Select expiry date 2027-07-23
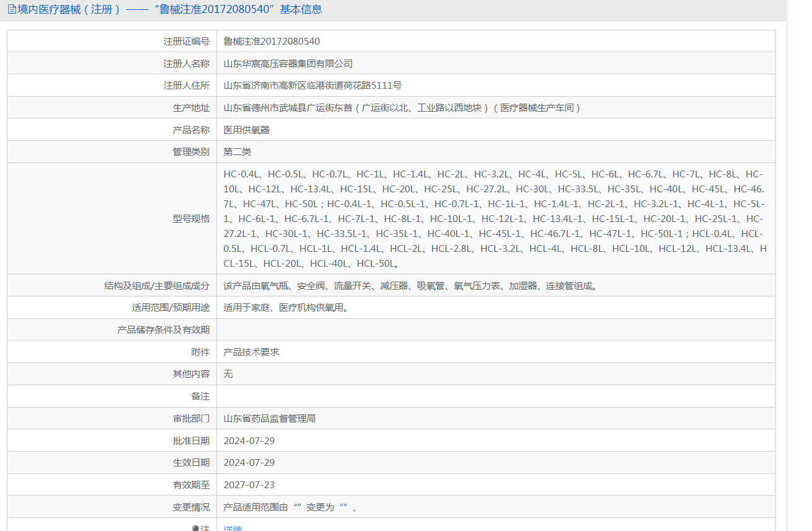 249,485
